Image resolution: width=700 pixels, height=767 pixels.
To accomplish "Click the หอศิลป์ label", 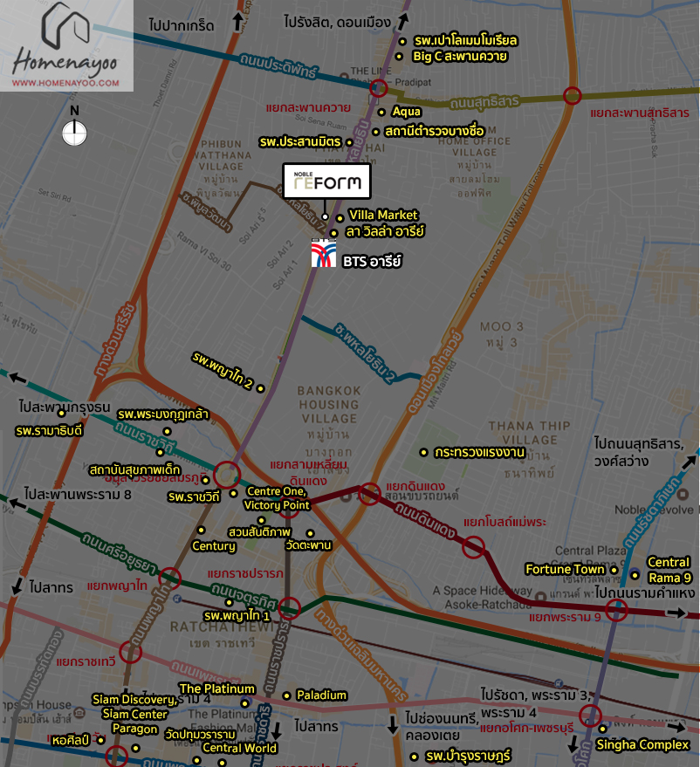I will click(71, 741).
